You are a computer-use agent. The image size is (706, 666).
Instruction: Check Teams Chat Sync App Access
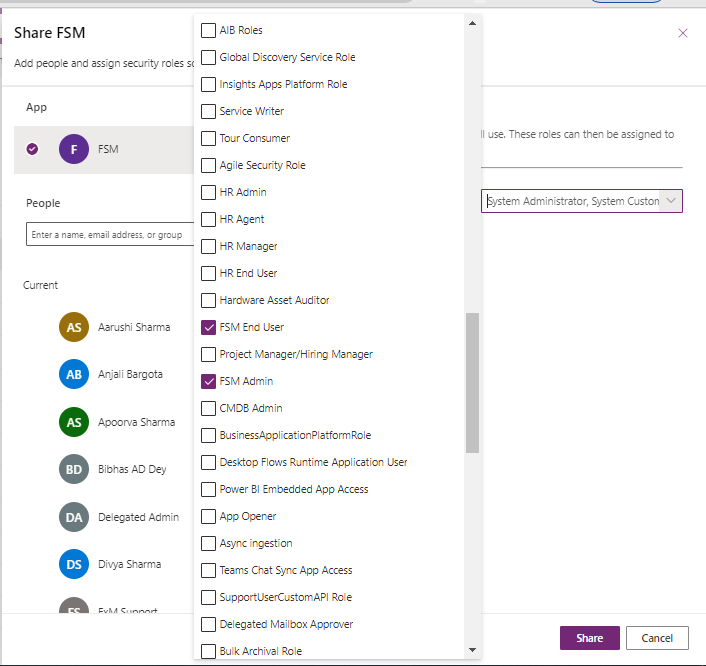(x=208, y=571)
